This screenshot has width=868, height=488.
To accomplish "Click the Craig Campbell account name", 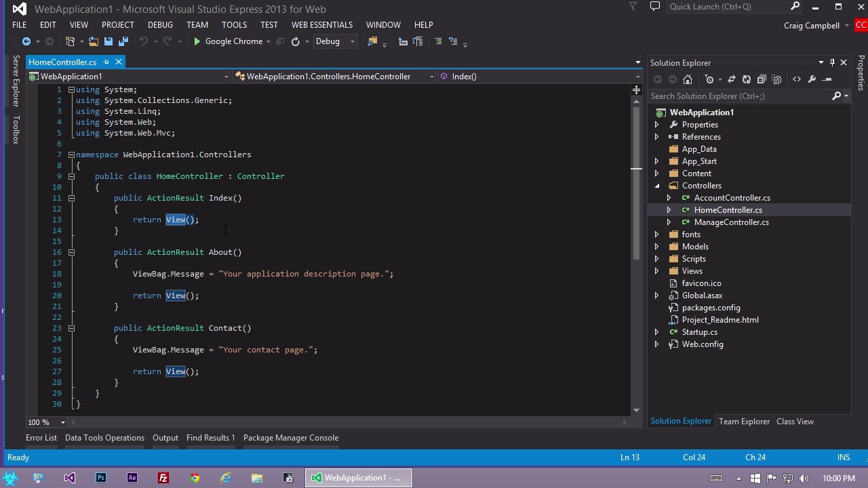I will 811,25.
